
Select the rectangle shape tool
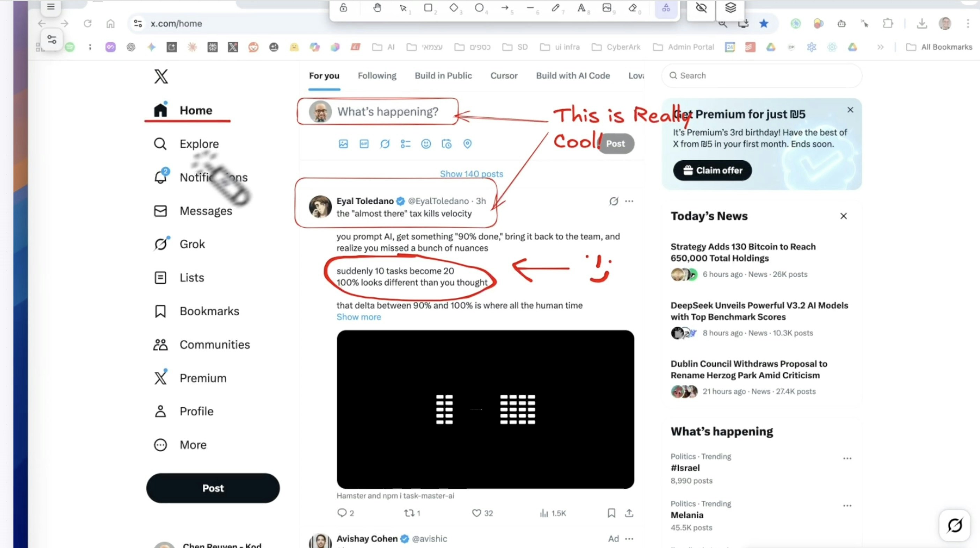428,8
